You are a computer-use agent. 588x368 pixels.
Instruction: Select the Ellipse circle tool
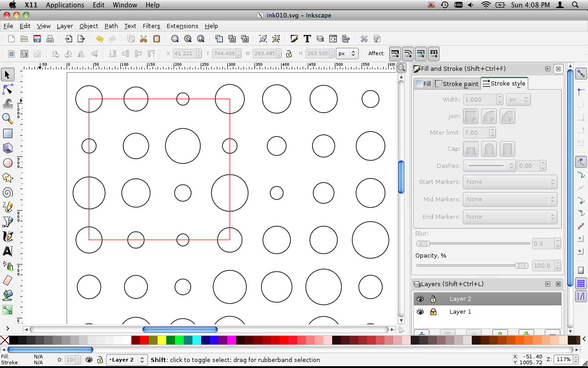point(7,163)
